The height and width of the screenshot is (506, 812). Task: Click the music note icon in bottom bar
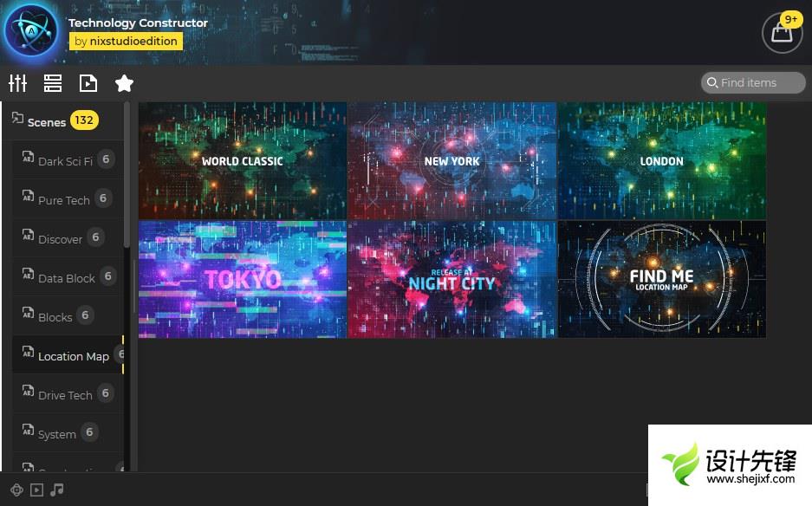pyautogui.click(x=57, y=490)
